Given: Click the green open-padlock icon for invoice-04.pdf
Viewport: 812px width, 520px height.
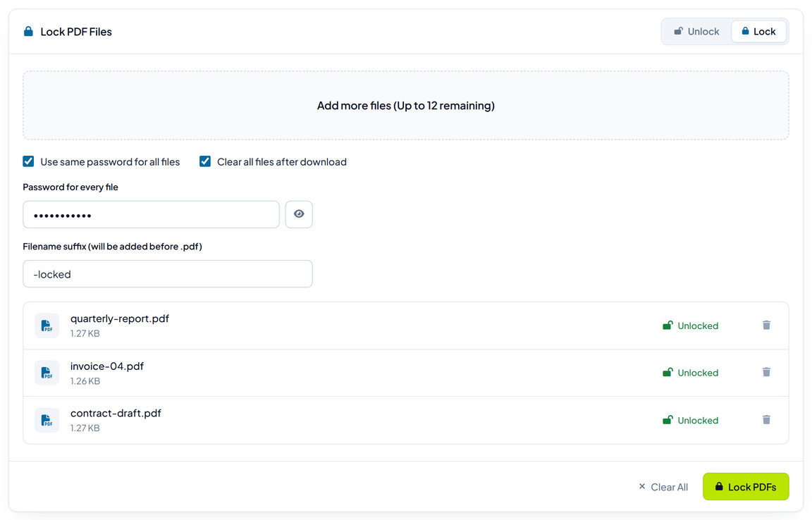Looking at the screenshot, I should 668,373.
